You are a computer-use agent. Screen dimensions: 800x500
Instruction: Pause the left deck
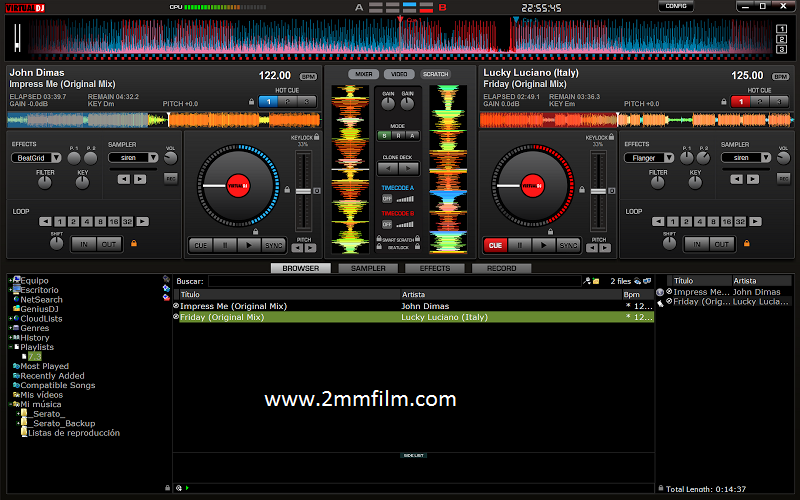(x=225, y=245)
